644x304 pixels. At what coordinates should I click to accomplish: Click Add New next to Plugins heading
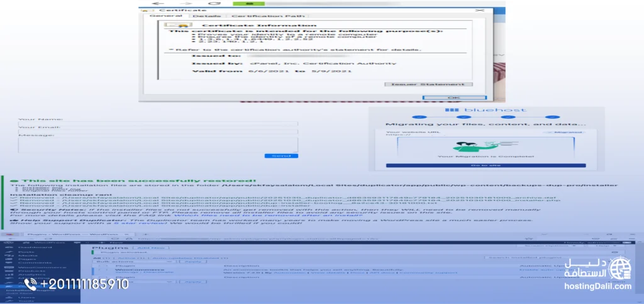[151, 248]
